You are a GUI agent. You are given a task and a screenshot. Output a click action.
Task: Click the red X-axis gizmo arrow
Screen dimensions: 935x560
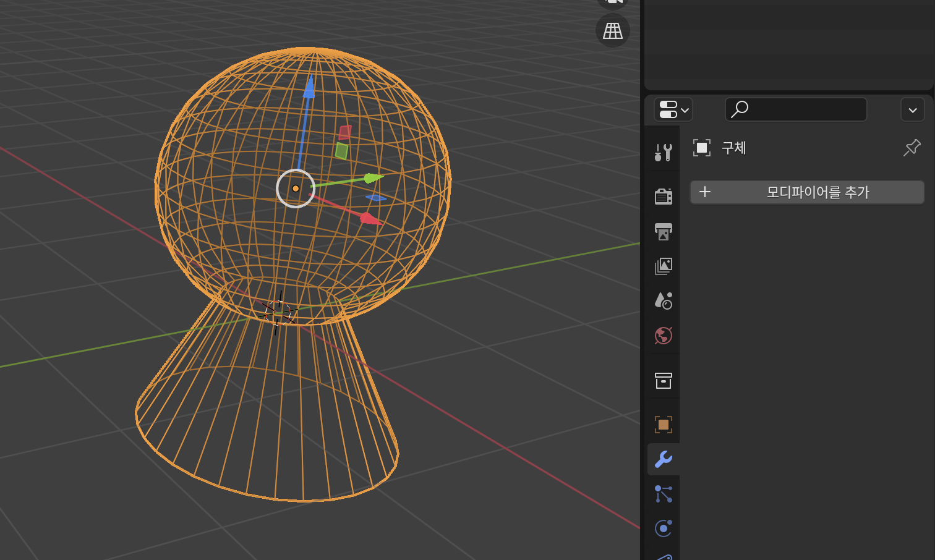pos(370,218)
